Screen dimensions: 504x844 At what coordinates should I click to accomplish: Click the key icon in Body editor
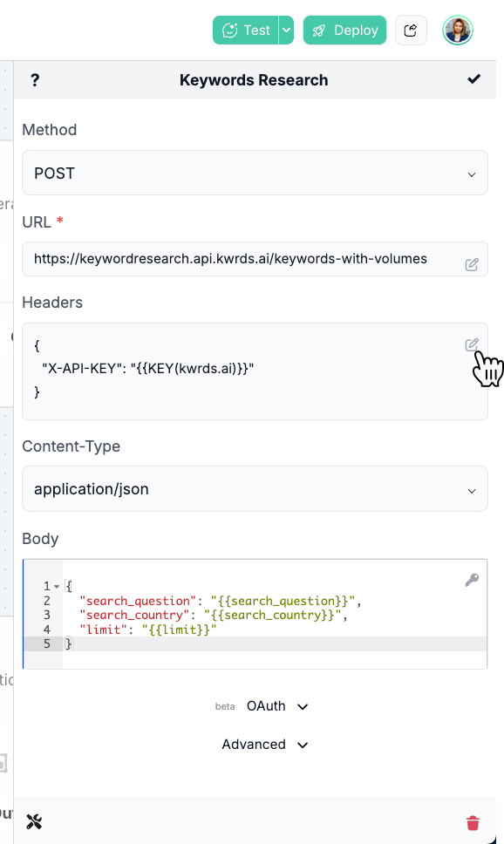tap(472, 580)
